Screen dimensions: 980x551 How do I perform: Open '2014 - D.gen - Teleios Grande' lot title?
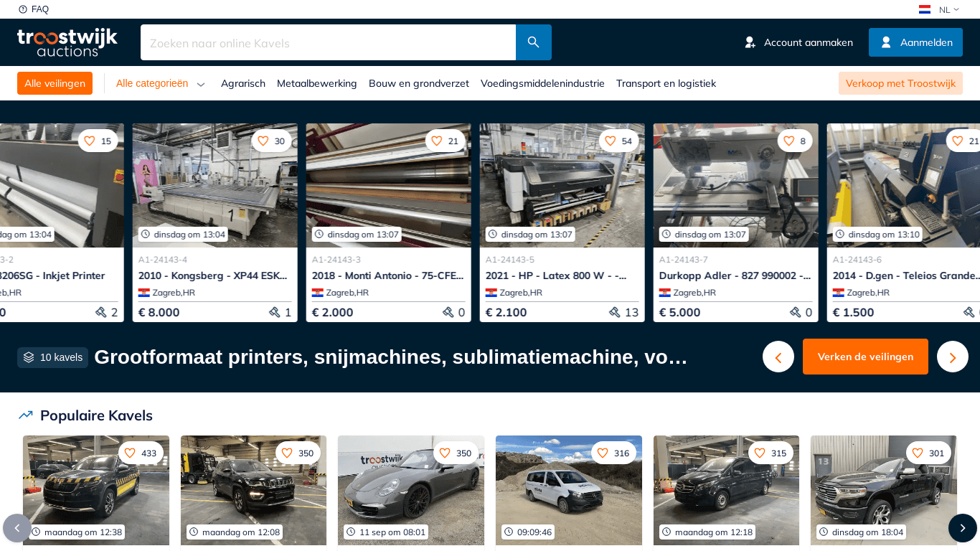pyautogui.click(x=907, y=275)
